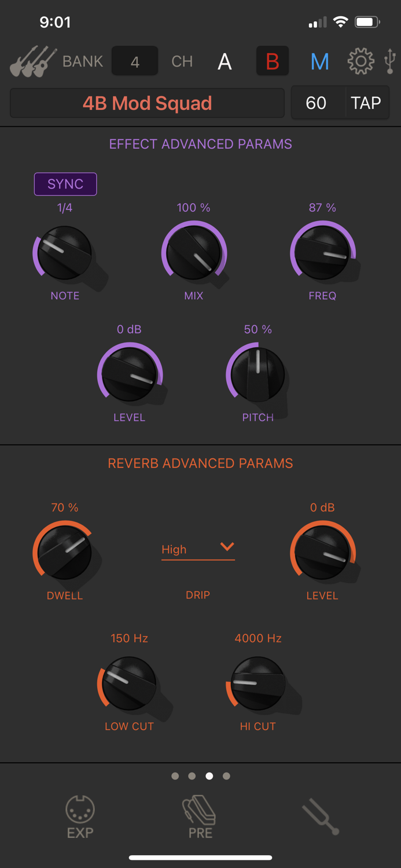401x868 pixels.
Task: Toggle the SYNC button
Action: tap(65, 184)
